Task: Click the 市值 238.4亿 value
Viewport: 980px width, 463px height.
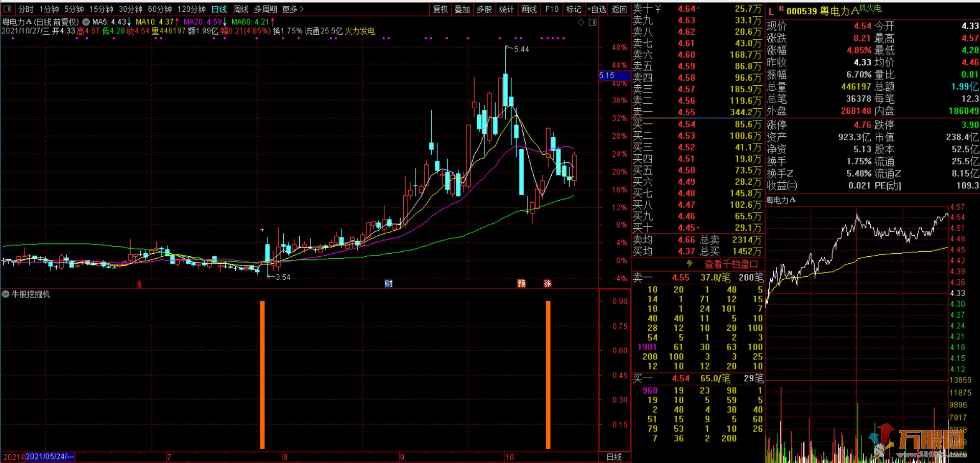Action: (x=962, y=137)
